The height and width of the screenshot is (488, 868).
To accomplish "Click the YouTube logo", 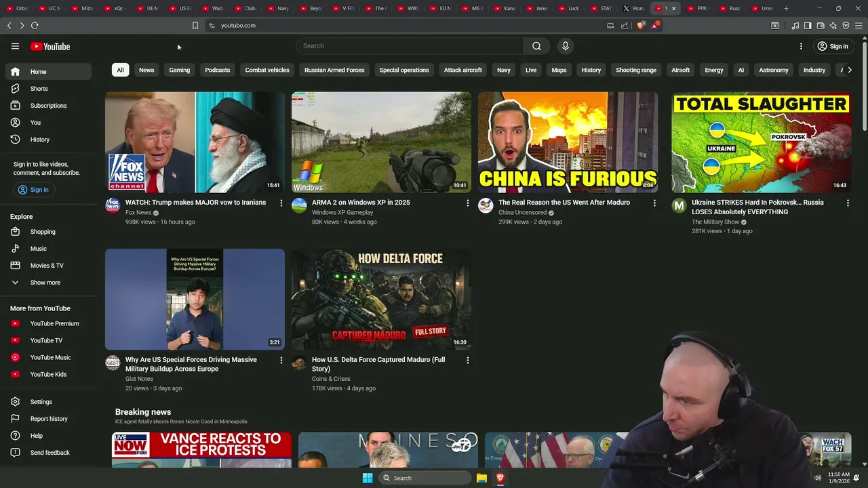I will coord(50,46).
